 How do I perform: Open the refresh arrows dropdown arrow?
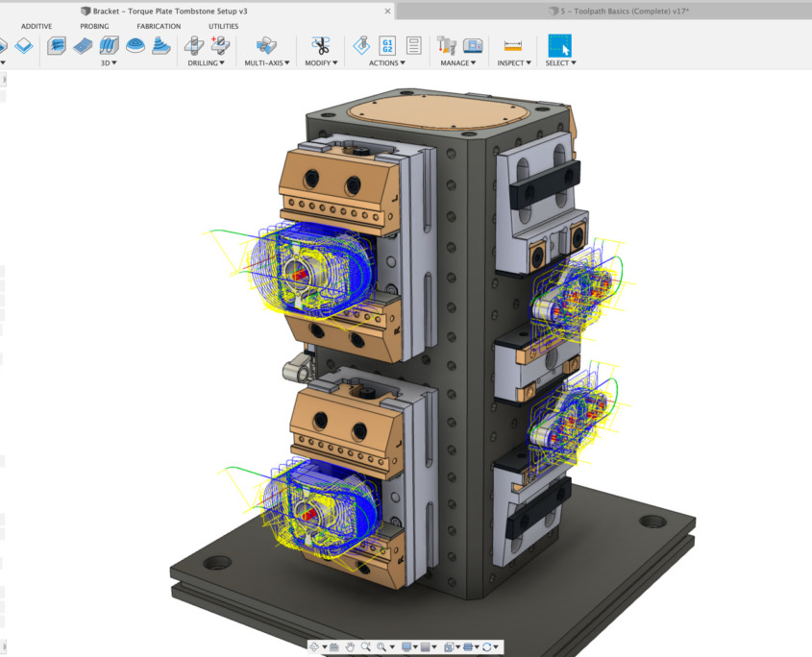point(496,646)
